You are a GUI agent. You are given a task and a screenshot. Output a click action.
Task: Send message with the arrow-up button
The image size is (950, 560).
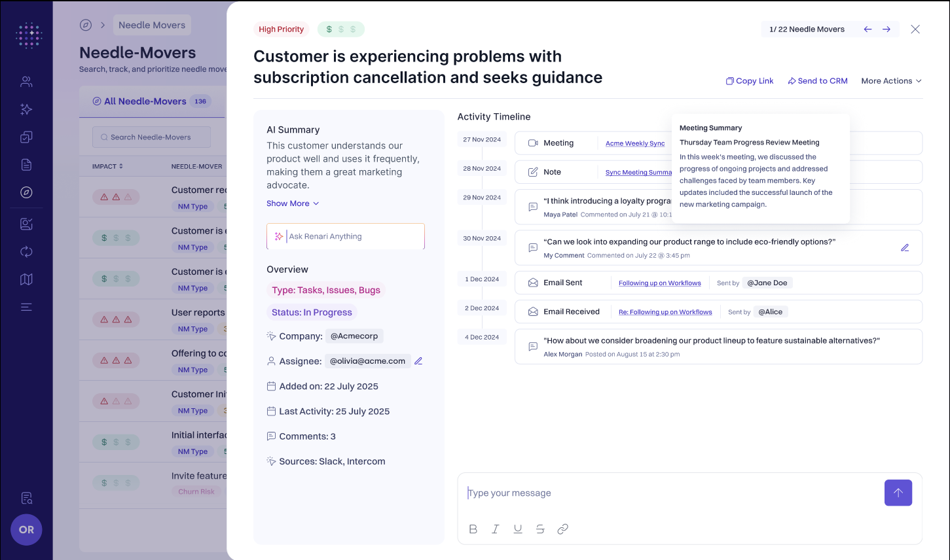898,493
